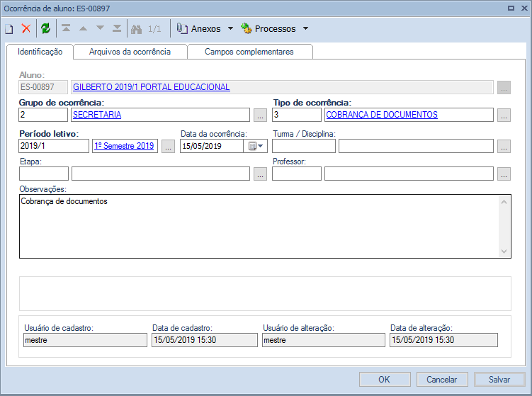
Task: Click the Data da ocorrência date field
Action: pyautogui.click(x=212, y=146)
